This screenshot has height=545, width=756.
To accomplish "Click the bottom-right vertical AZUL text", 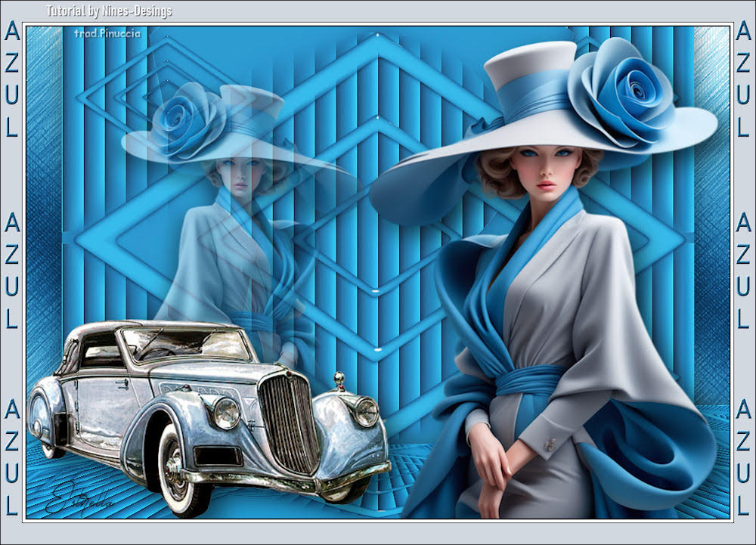I will [x=743, y=457].
